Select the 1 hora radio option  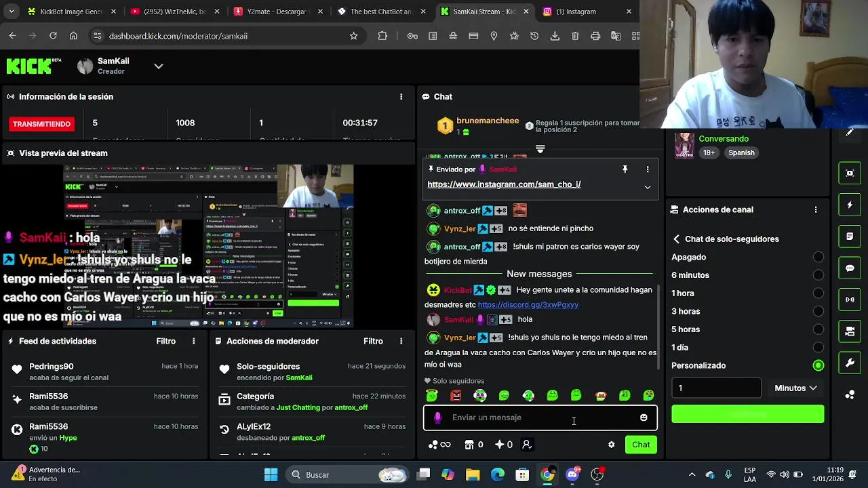pos(818,293)
